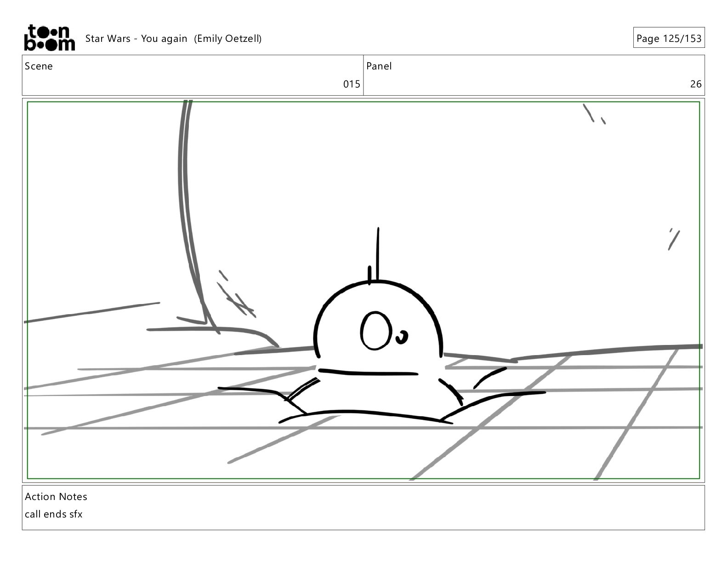Click the panel number '26'
Image resolution: width=728 pixels, height=563 pixels.
696,84
